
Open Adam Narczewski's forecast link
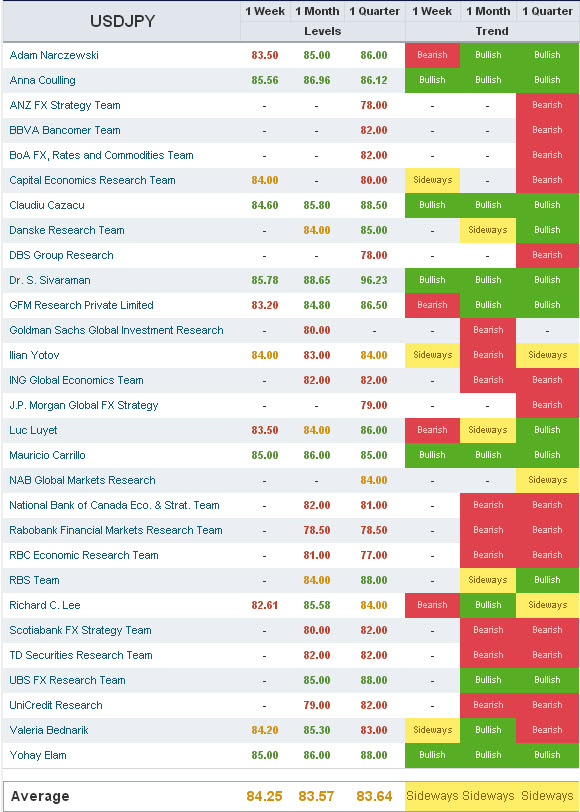click(54, 55)
